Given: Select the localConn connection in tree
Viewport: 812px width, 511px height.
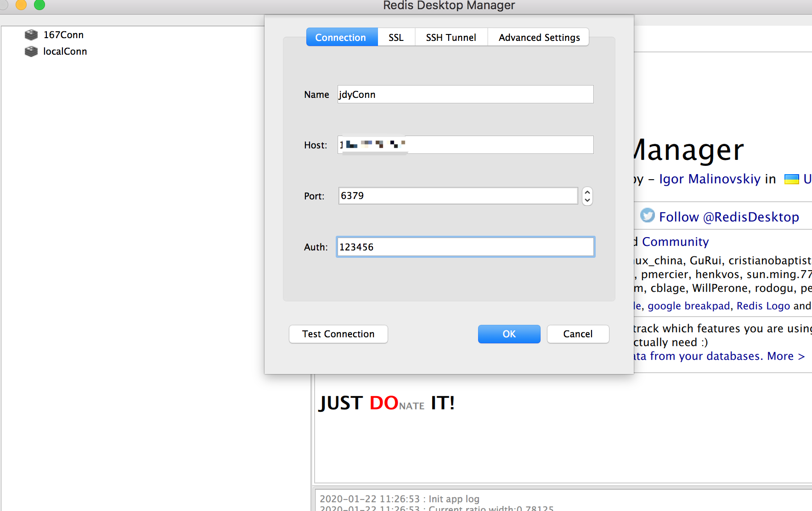Looking at the screenshot, I should pos(65,51).
